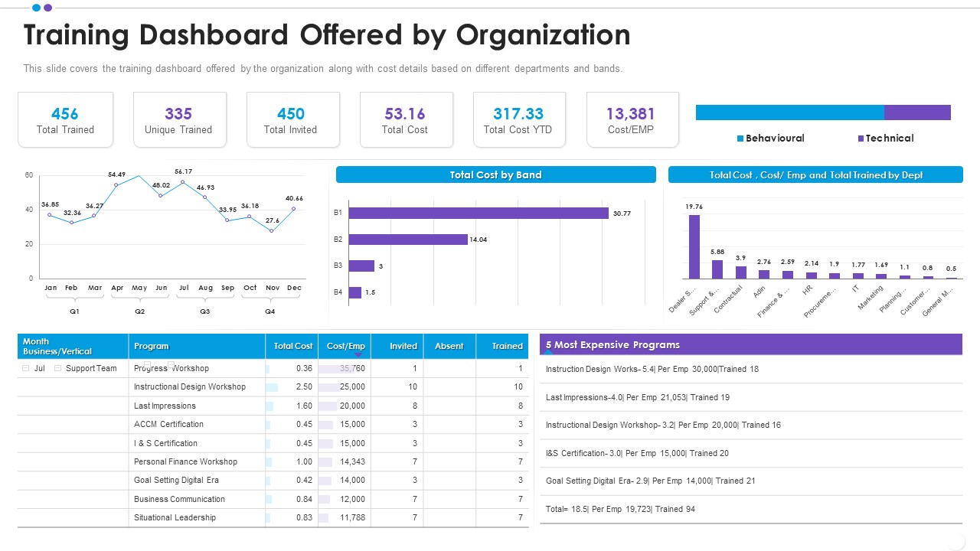This screenshot has height=551, width=980.
Task: Sort by the Program column header
Action: pos(197,346)
